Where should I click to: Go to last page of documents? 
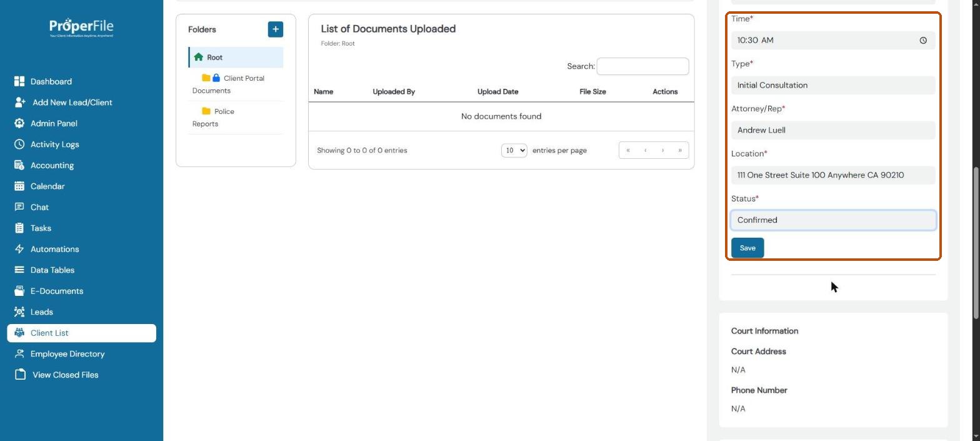point(680,150)
